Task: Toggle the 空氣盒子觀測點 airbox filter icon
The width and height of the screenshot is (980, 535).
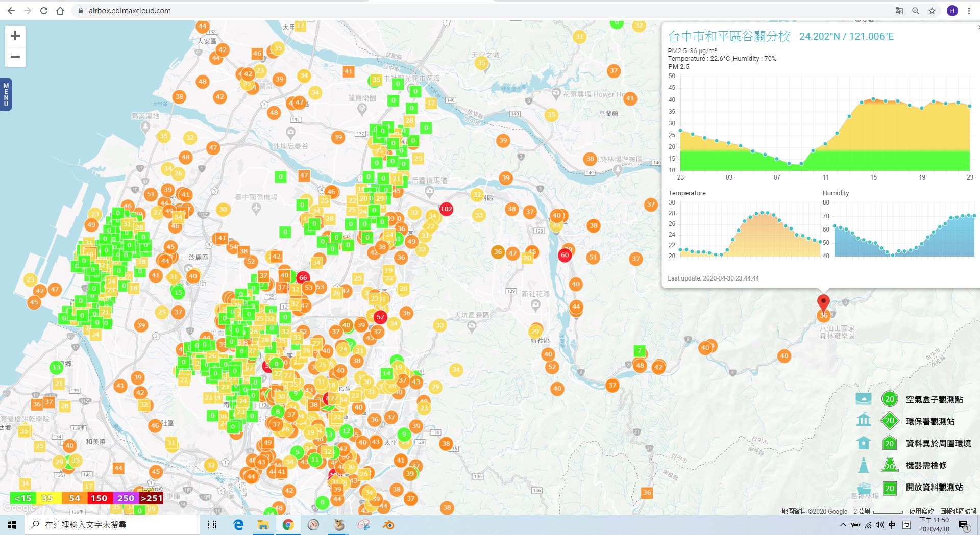Action: point(864,399)
